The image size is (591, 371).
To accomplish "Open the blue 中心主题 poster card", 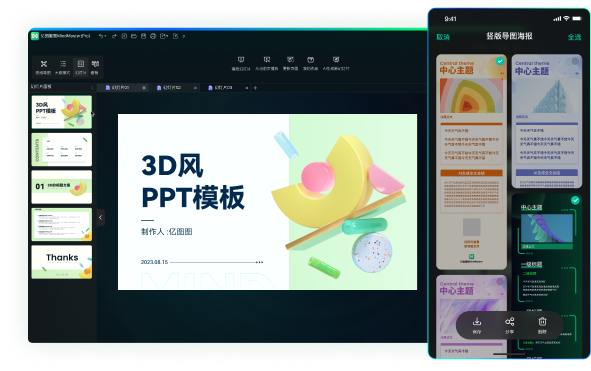I will (x=547, y=121).
